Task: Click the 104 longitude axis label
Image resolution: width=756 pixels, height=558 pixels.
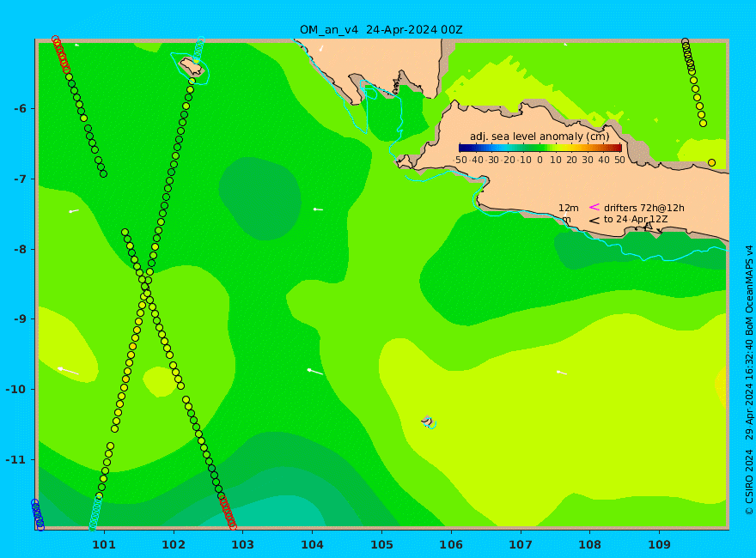Action: tap(312, 545)
